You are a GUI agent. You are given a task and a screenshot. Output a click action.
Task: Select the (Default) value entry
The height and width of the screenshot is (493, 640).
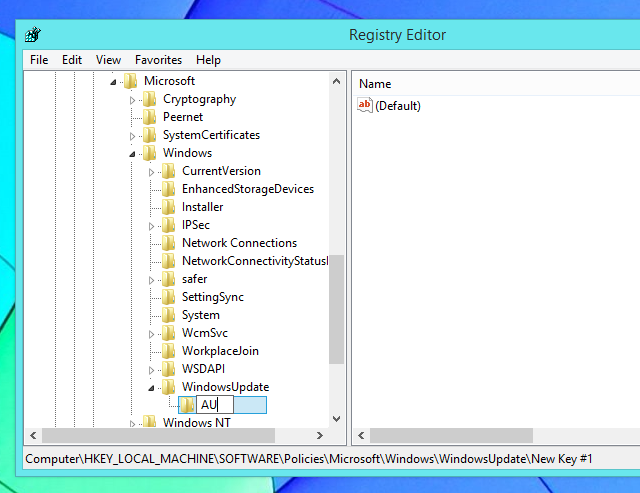tap(398, 106)
